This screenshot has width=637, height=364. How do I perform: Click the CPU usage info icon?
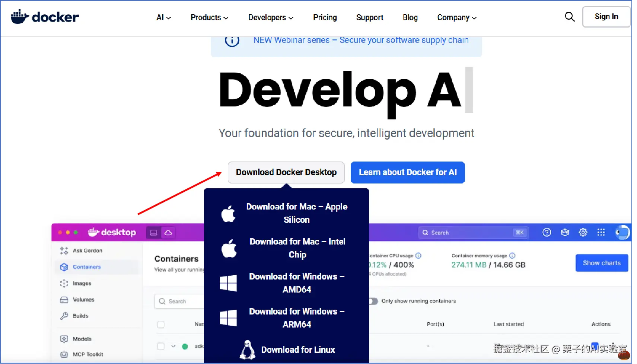(418, 256)
